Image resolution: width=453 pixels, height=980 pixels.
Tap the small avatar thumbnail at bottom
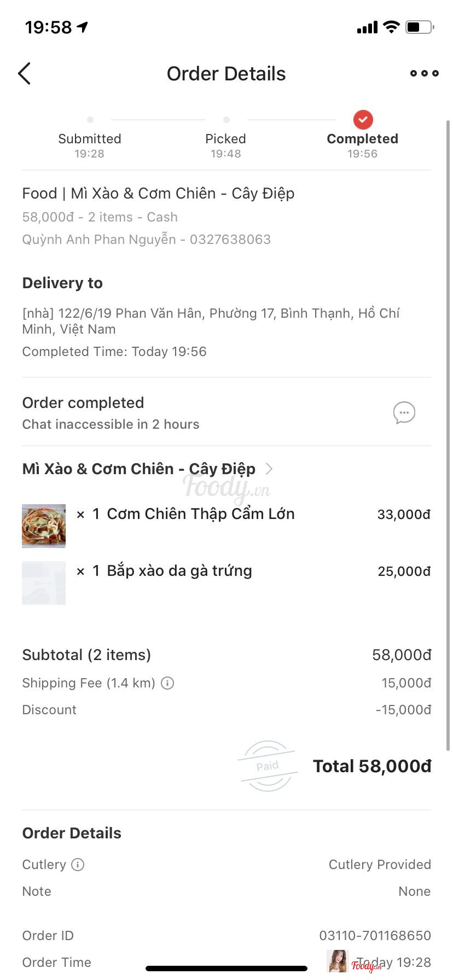337,961
